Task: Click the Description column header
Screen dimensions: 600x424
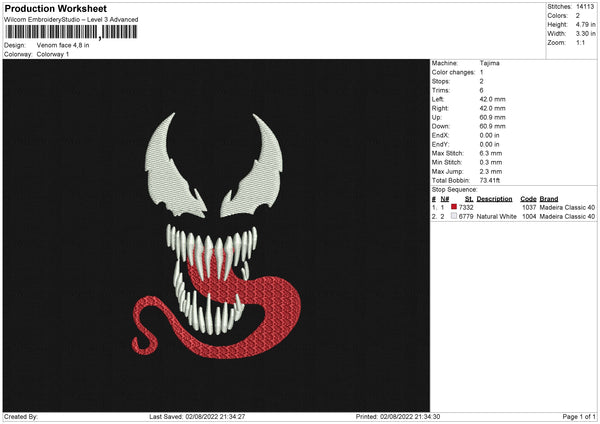Action: pyautogui.click(x=495, y=198)
